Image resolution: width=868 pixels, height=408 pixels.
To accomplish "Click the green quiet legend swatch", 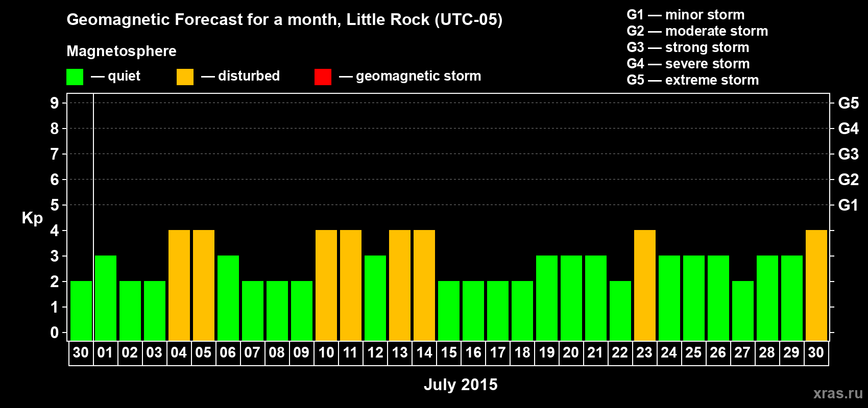I will (75, 77).
